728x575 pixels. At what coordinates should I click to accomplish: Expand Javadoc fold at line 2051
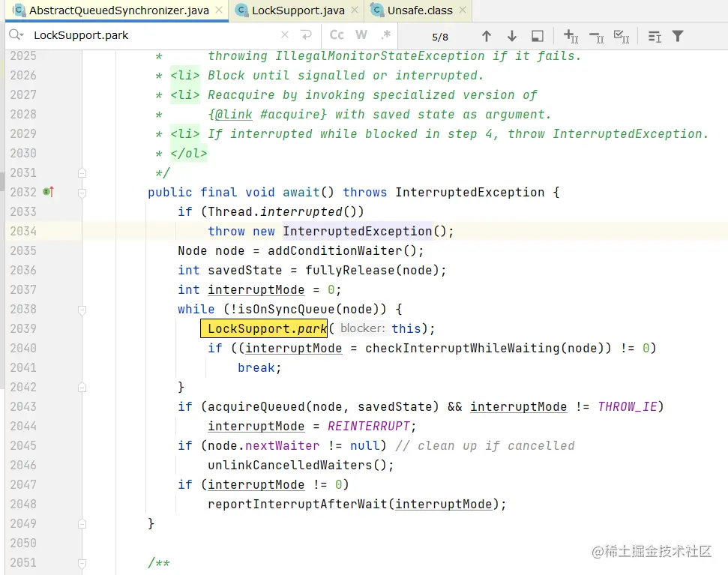coord(82,564)
